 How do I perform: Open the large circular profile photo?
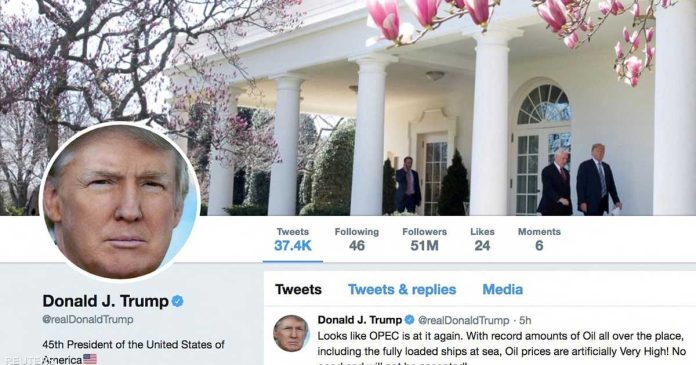[119, 202]
